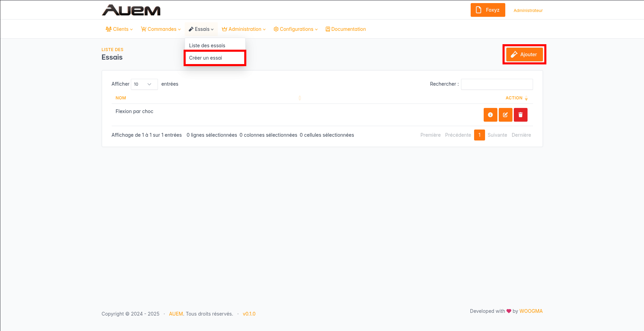Viewport: 644px width, 331px height.
Task: Select Liste des essais menu item
Action: point(207,46)
